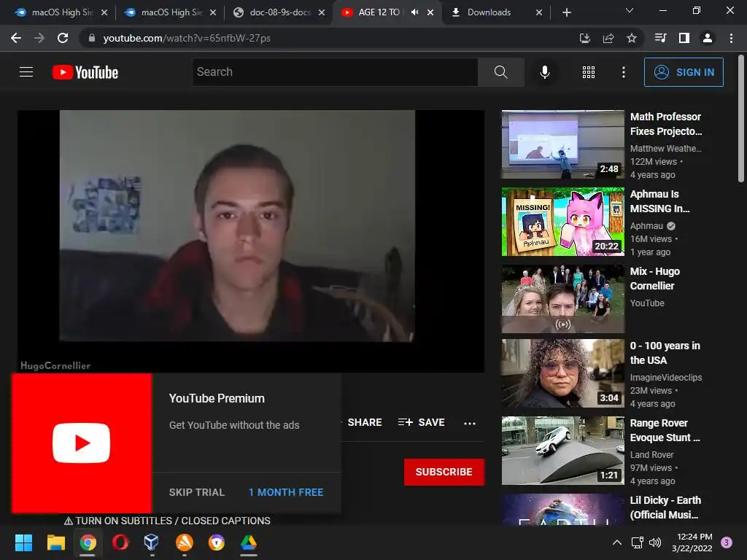747x560 pixels.
Task: Click the SIGN IN button
Action: point(684,72)
